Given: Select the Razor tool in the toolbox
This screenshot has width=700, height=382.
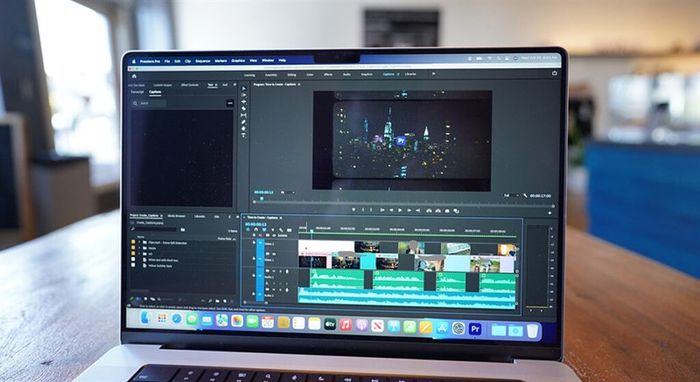Looking at the screenshot, I should [243, 108].
